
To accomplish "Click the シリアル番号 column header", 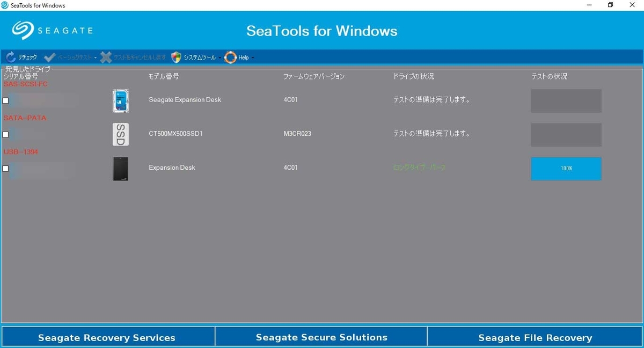I will (21, 76).
